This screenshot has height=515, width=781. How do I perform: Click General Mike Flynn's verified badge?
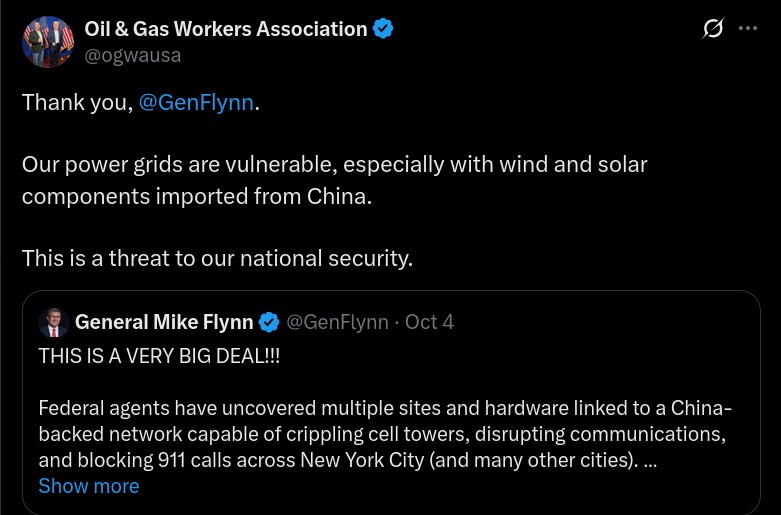coord(269,322)
